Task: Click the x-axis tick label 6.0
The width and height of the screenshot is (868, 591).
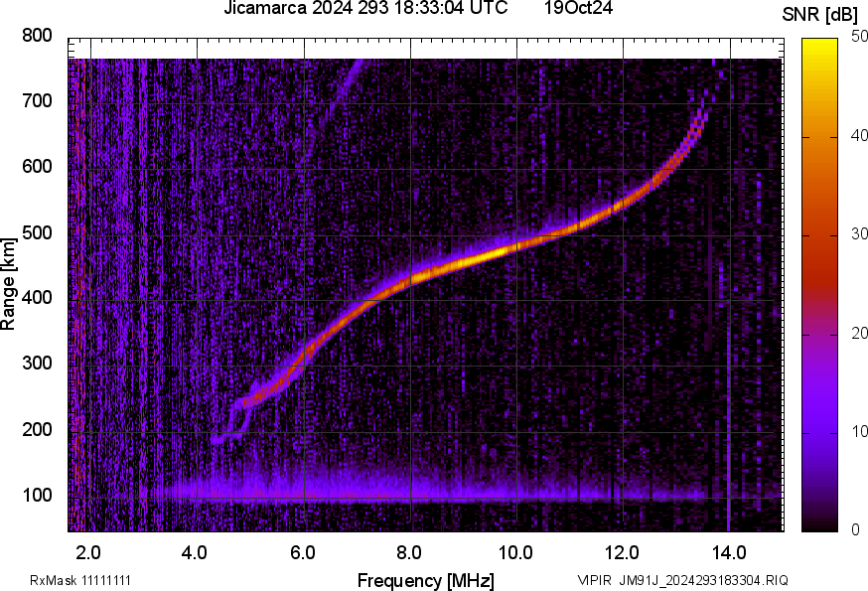Action: [302, 553]
